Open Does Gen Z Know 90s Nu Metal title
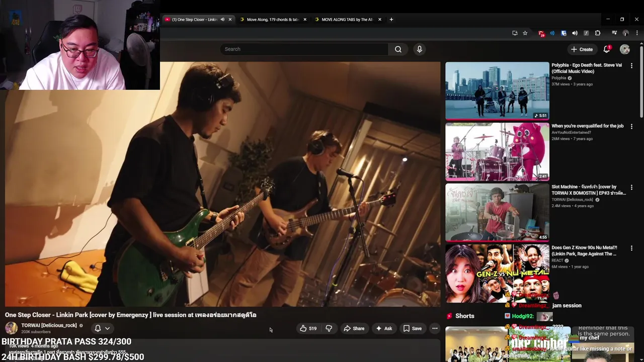This screenshot has height=362, width=644. pyautogui.click(x=584, y=250)
